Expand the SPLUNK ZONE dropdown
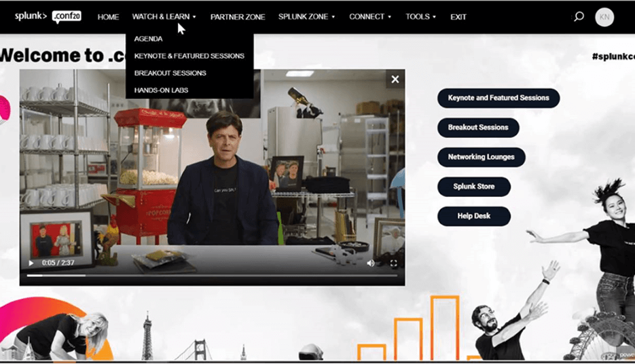635x364 pixels. [x=306, y=16]
